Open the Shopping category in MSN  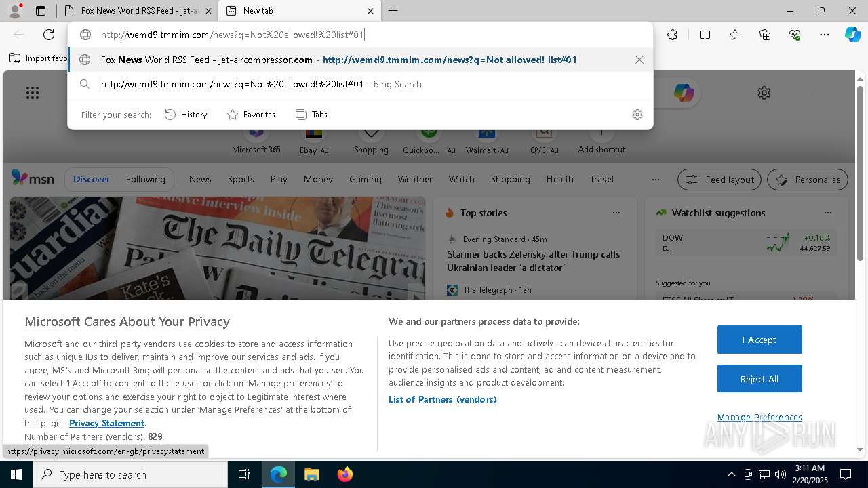(x=510, y=179)
